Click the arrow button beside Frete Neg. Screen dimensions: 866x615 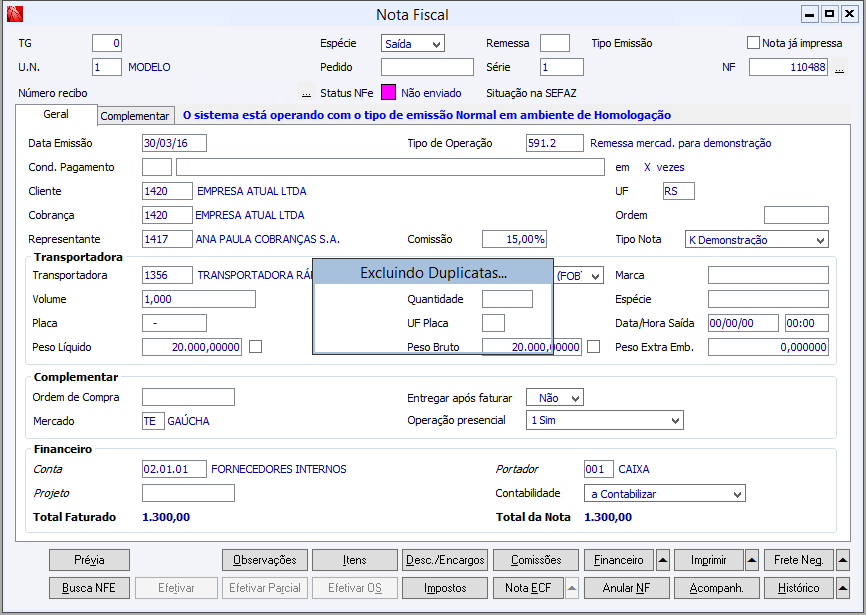(842, 560)
